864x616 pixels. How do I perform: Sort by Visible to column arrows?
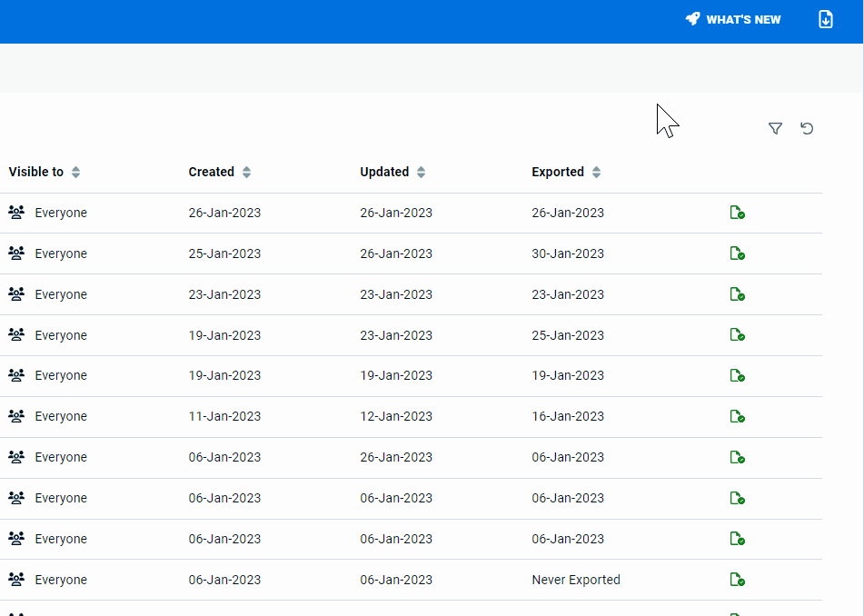(x=76, y=172)
